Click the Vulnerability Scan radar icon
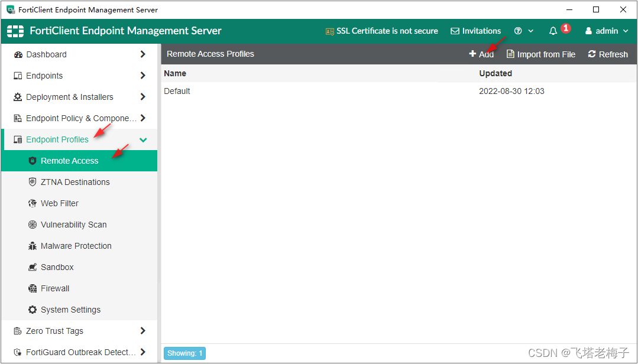This screenshot has width=638, height=364. click(33, 225)
